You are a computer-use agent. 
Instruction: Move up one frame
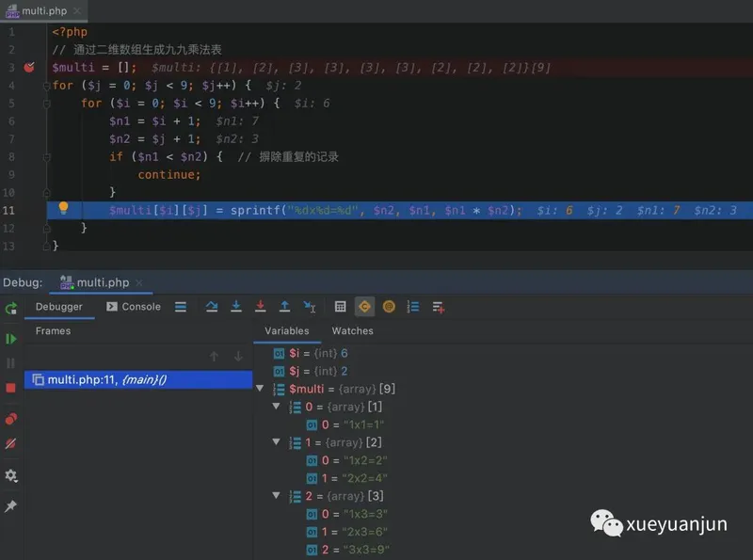point(215,357)
